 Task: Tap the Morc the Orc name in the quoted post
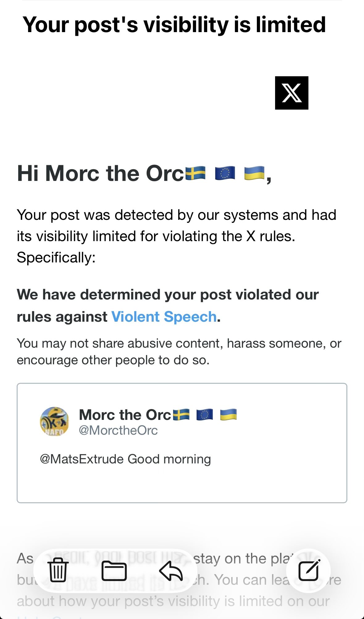pos(125,415)
